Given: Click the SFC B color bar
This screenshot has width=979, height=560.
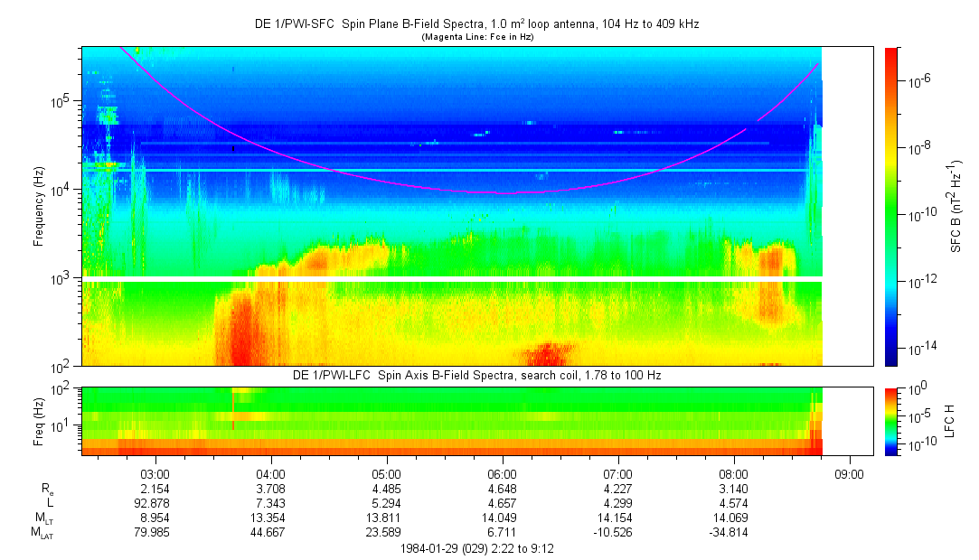Looking at the screenshot, I should click(891, 207).
